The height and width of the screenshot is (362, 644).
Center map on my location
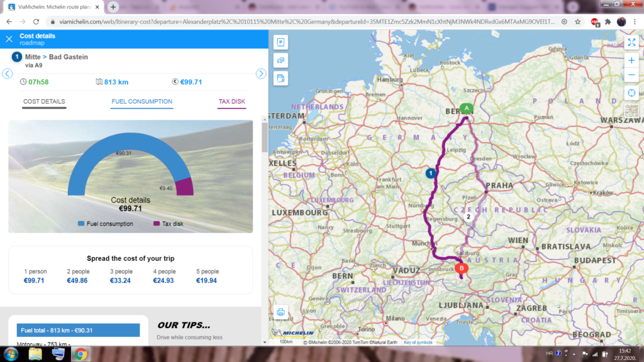(631, 93)
